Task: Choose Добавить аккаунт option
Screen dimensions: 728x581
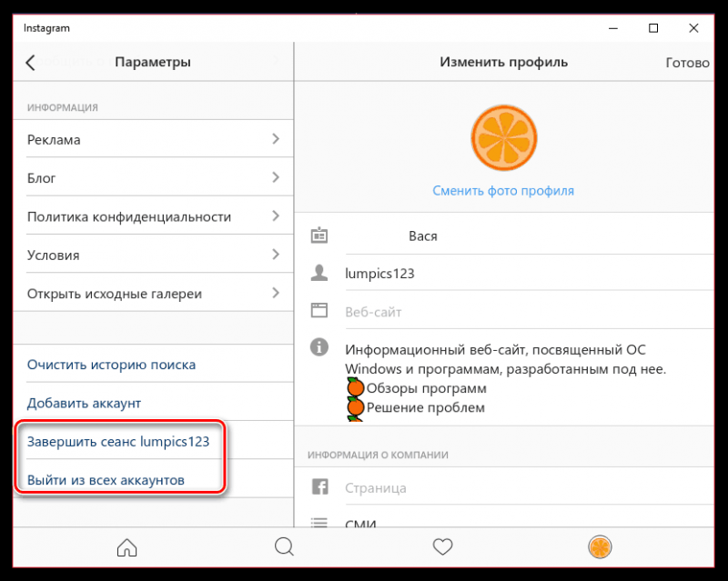Action: coord(84,404)
